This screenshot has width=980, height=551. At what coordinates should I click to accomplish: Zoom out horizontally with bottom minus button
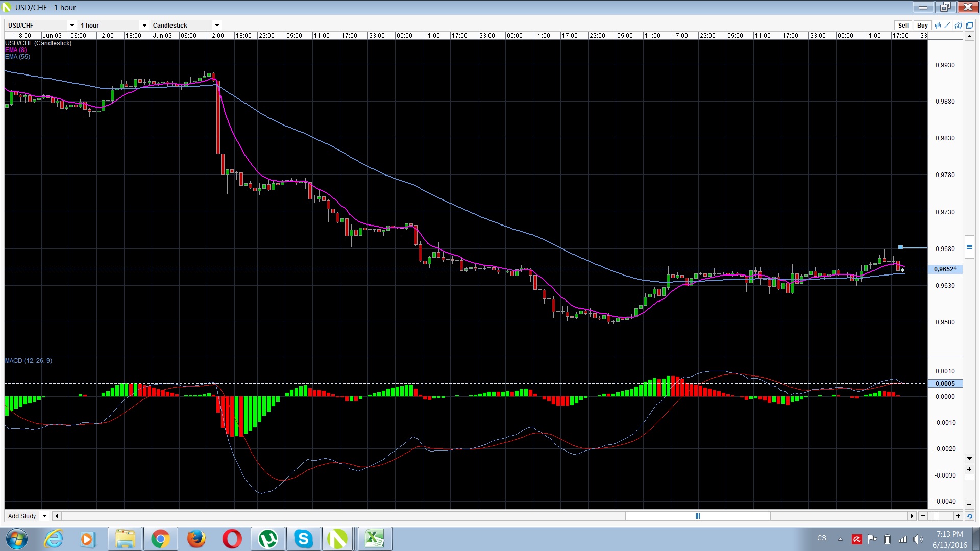tap(923, 516)
